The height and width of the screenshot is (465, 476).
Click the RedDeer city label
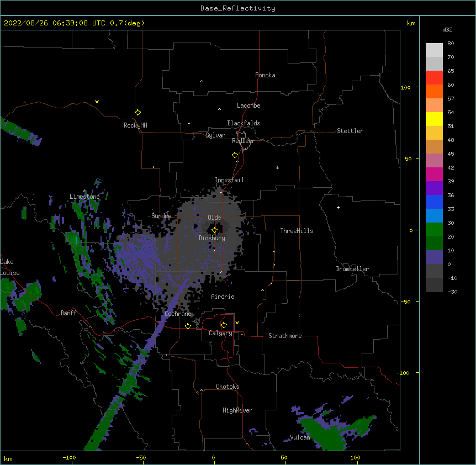point(243,141)
